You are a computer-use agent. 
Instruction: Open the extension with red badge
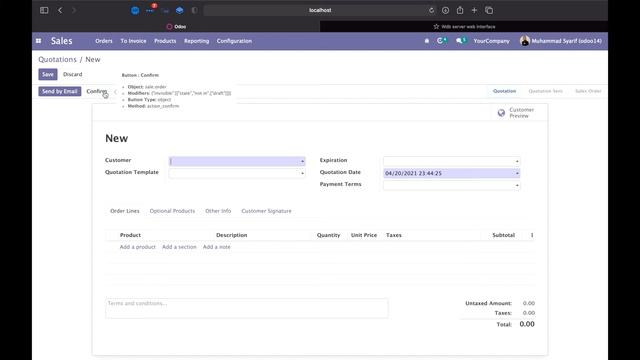pos(151,10)
